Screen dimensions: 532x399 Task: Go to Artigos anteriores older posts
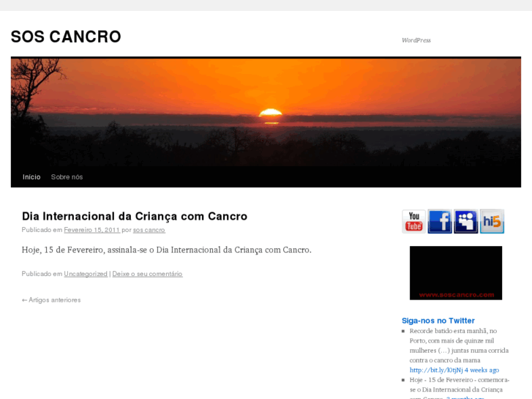click(x=51, y=300)
